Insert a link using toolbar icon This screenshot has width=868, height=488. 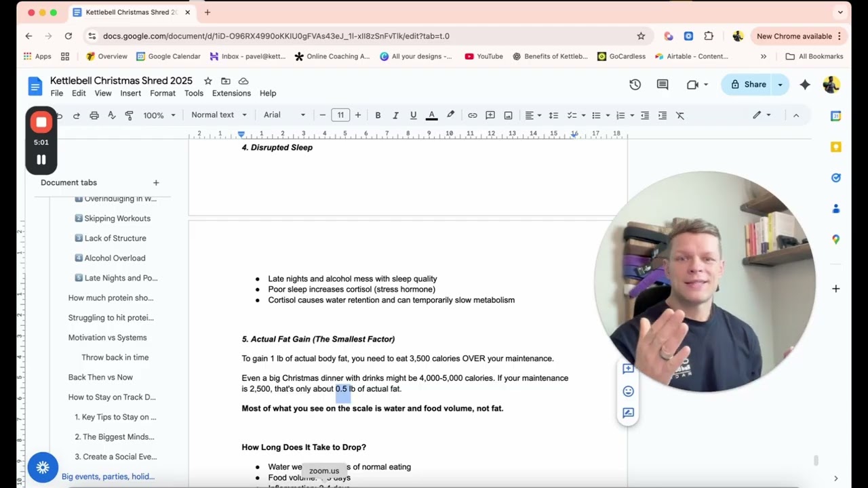[x=473, y=115]
